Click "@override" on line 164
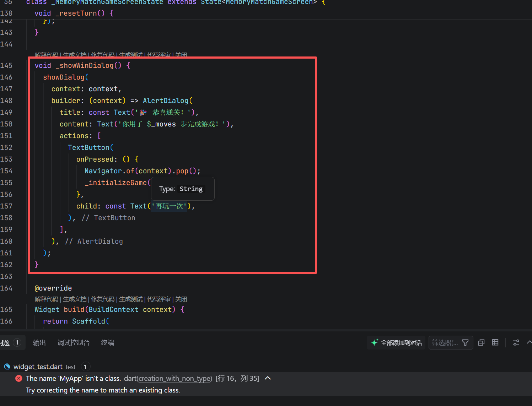 (53, 288)
